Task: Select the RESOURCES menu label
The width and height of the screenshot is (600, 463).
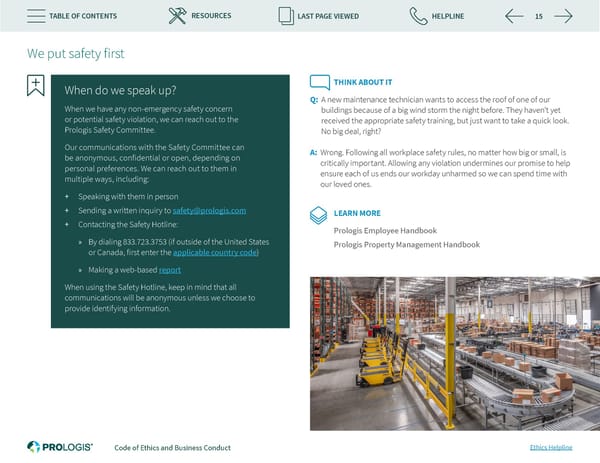Action: tap(210, 16)
